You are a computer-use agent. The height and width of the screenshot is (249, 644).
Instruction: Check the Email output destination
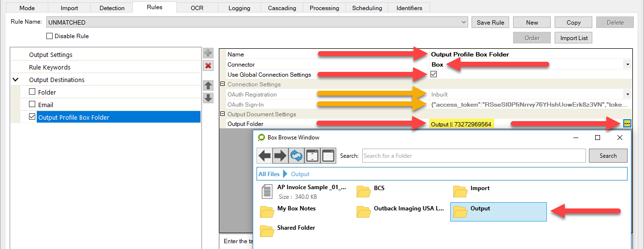pyautogui.click(x=32, y=105)
